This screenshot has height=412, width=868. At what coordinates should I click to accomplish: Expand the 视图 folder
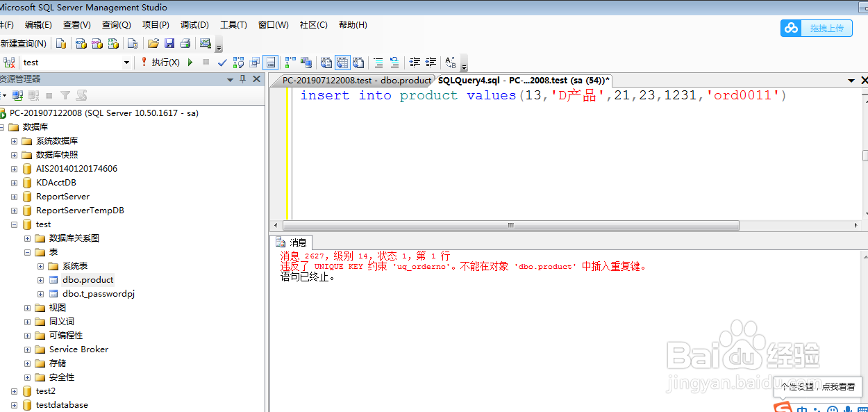(x=27, y=308)
